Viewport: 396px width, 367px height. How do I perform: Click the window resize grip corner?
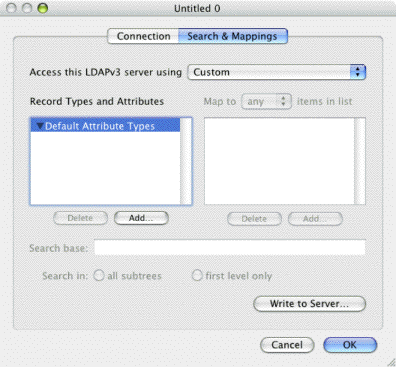(x=391, y=362)
